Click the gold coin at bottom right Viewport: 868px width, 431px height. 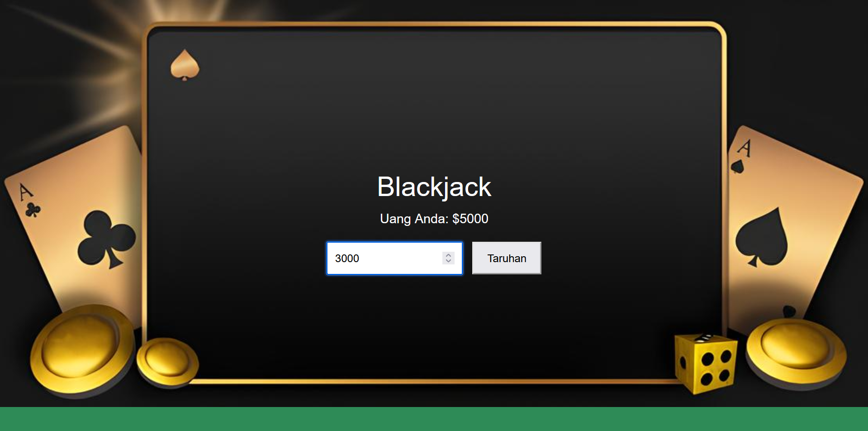coord(796,352)
